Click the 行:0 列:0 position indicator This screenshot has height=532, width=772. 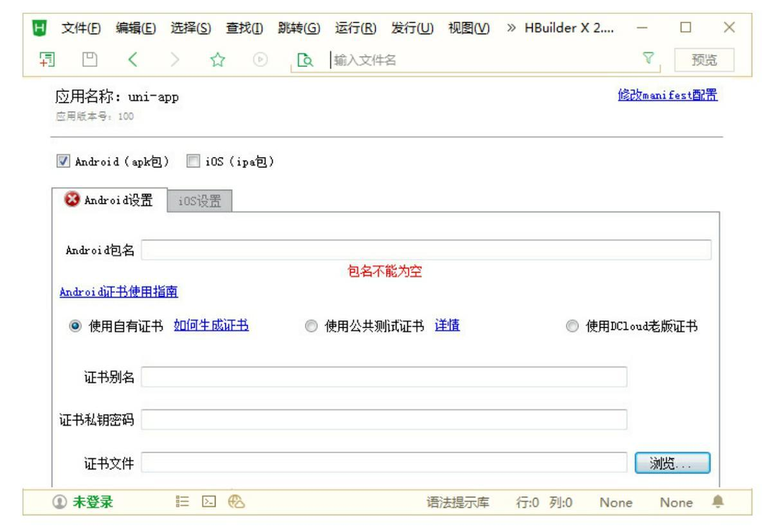(546, 502)
